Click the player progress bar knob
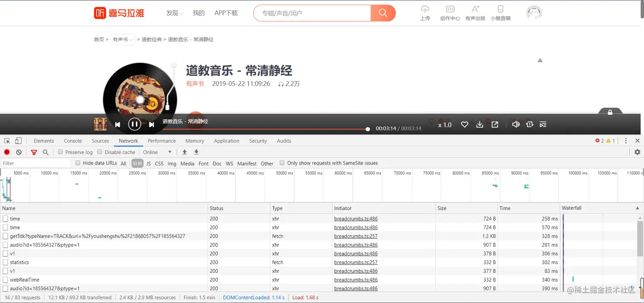The image size is (644, 303). click(368, 129)
